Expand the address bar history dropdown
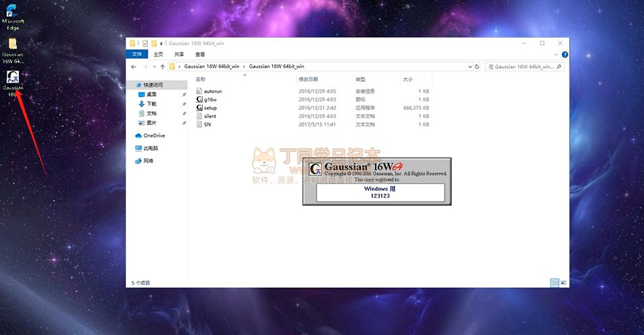The width and height of the screenshot is (644, 335). [x=469, y=67]
